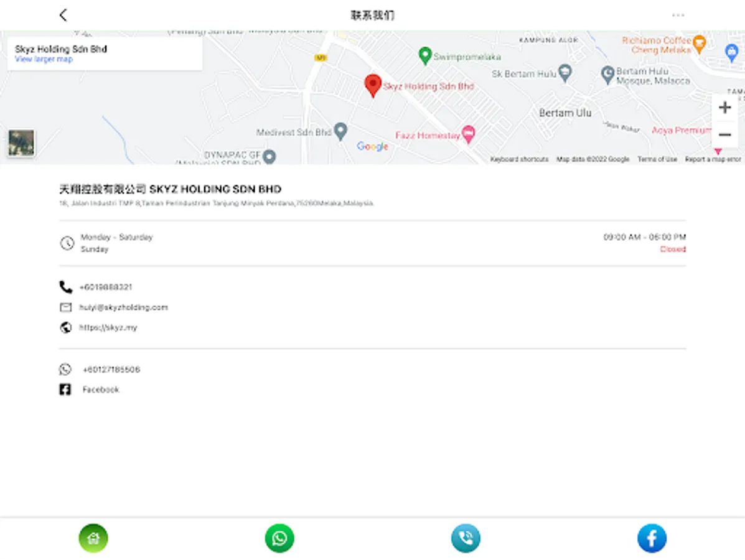Tap the globe website icon
Screen dimensions: 745x560
click(x=65, y=327)
